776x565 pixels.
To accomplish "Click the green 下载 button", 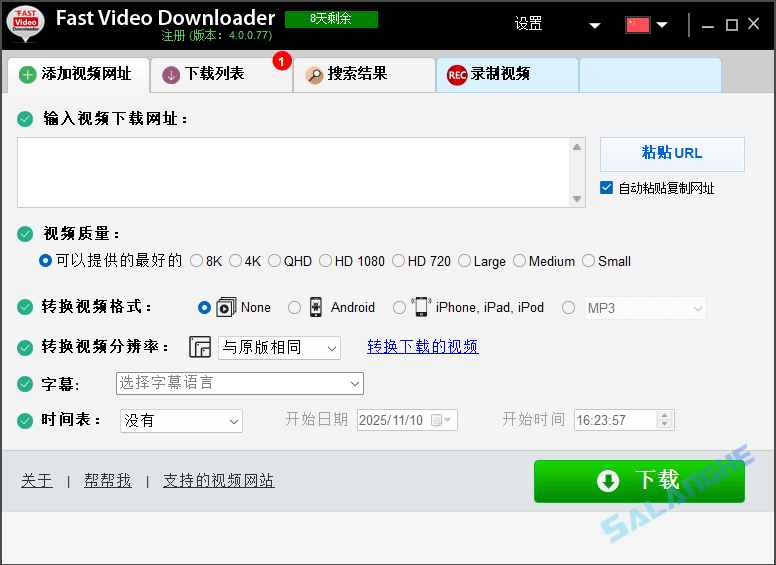I will pyautogui.click(x=639, y=481).
